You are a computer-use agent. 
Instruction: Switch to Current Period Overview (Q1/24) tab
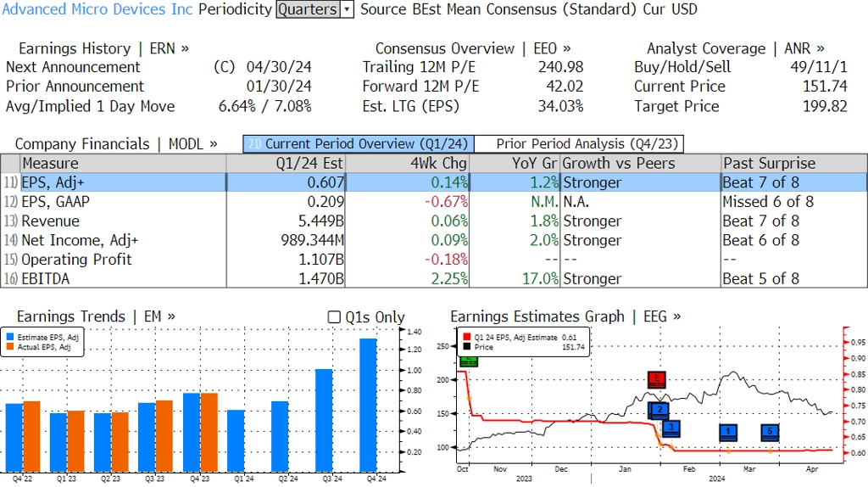pyautogui.click(x=359, y=144)
